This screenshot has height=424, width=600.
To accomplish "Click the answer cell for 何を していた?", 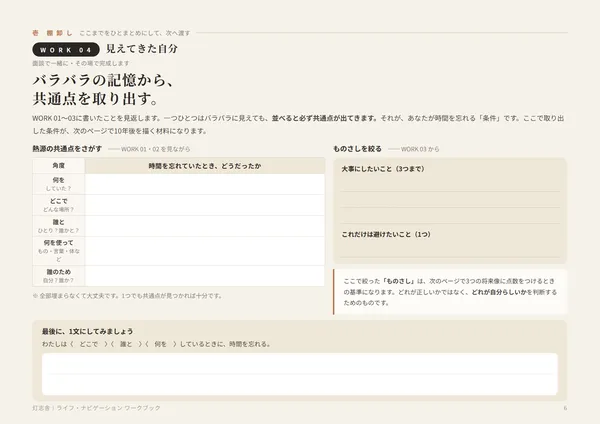I will point(205,184).
